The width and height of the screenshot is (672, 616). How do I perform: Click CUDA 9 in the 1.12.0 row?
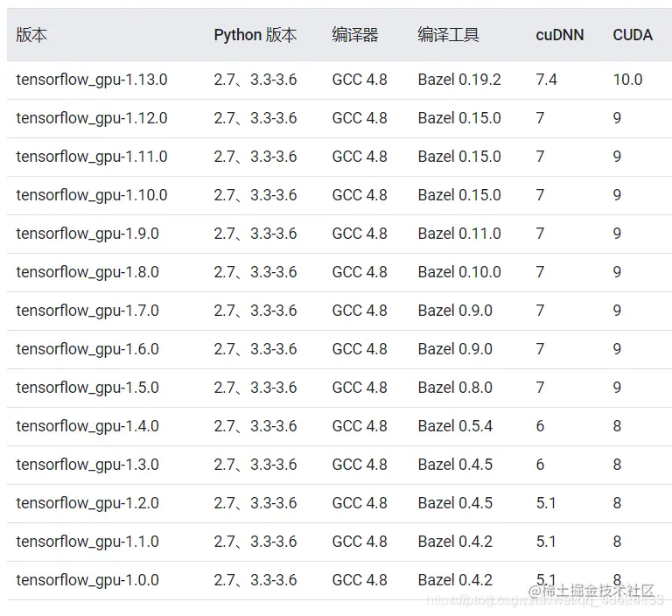617,118
